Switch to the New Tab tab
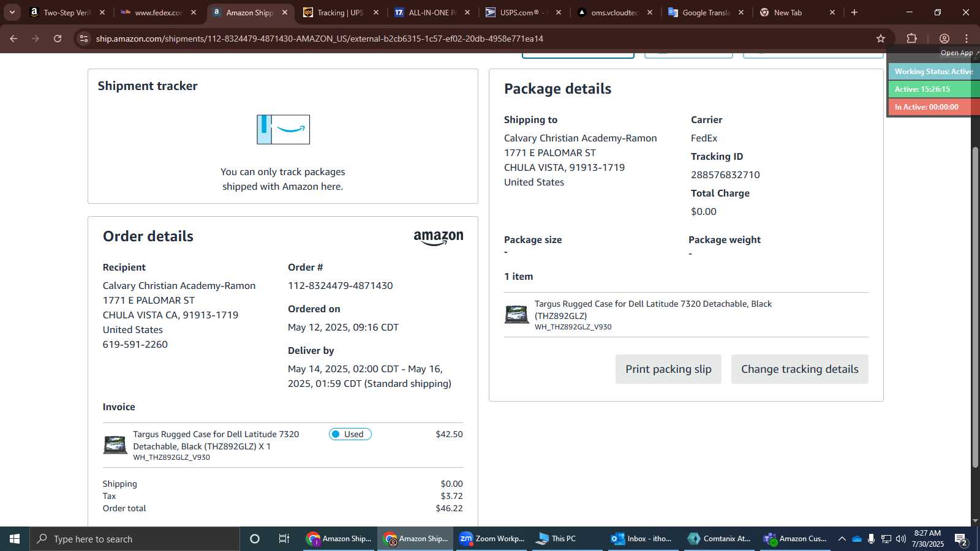The image size is (980, 551). pyautogui.click(x=797, y=12)
